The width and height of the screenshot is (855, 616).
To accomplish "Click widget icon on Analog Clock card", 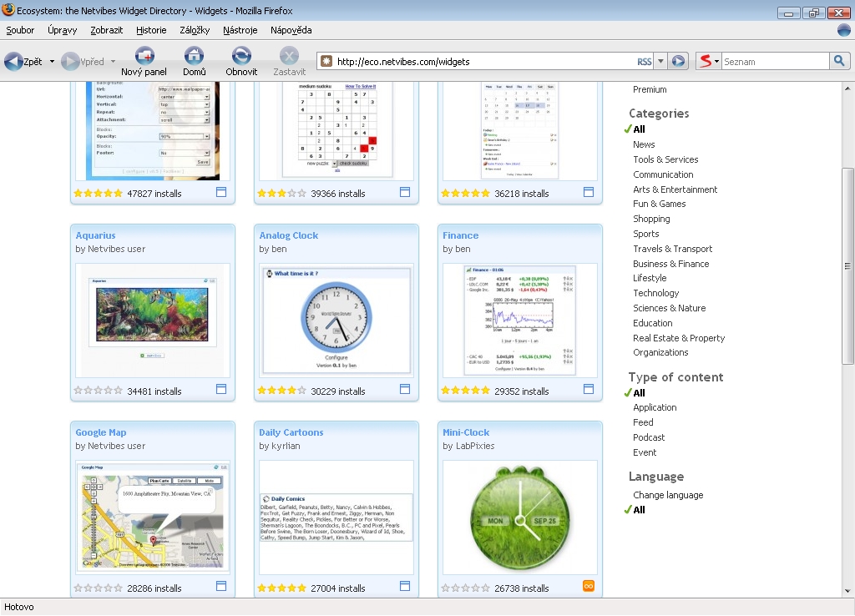I will tap(405, 389).
